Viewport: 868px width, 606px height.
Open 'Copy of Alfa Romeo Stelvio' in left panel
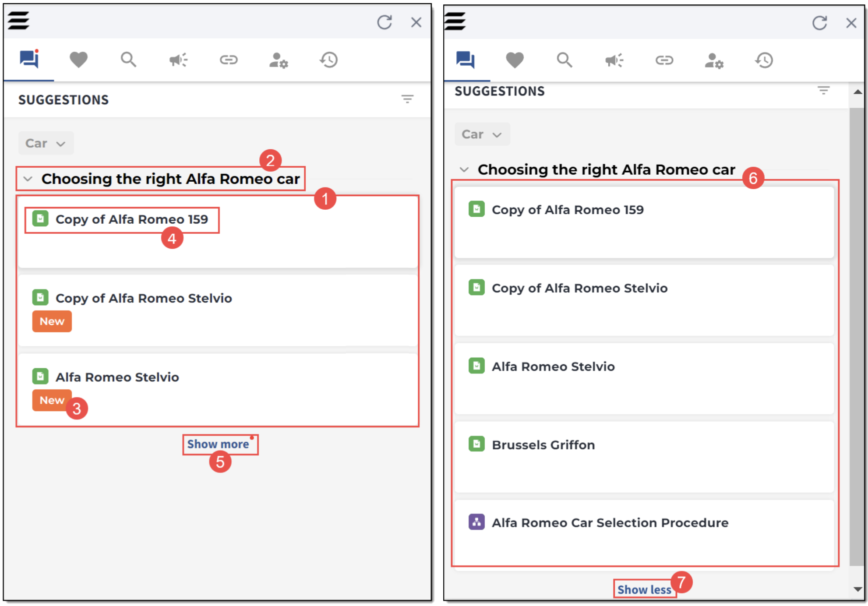[144, 298]
